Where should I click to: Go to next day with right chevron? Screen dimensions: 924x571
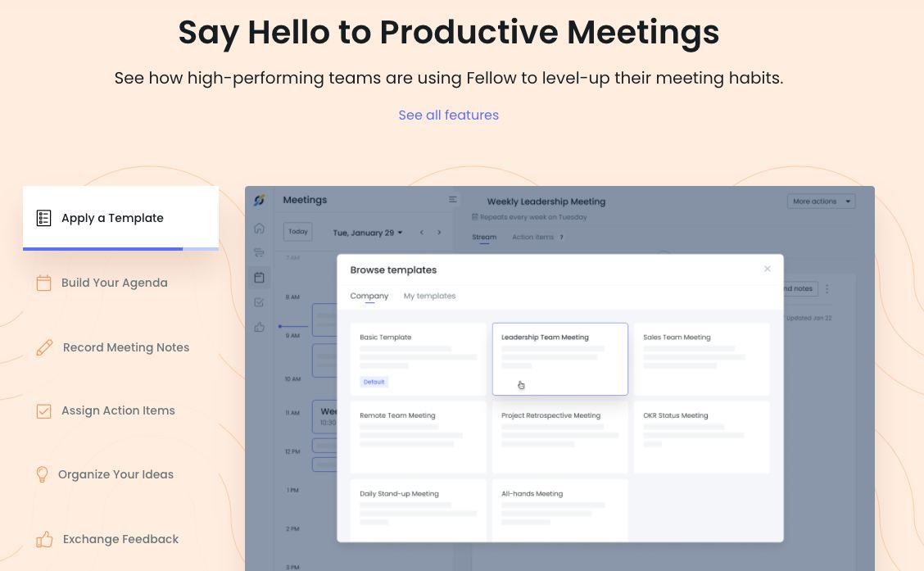click(x=439, y=233)
